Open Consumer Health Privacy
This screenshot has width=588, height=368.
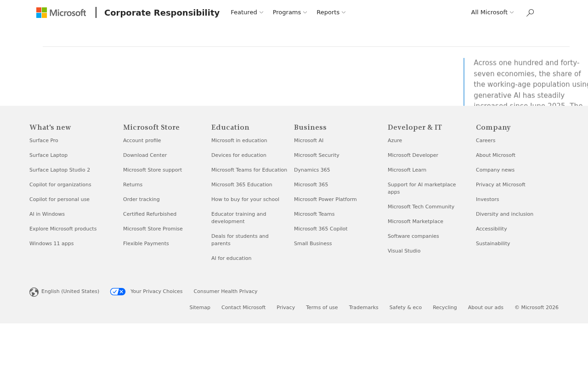pos(226,292)
